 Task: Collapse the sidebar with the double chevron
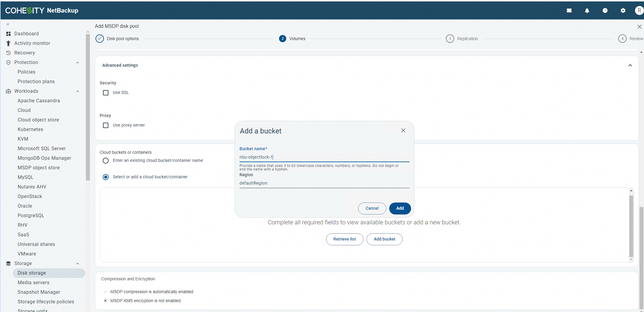click(x=8, y=24)
